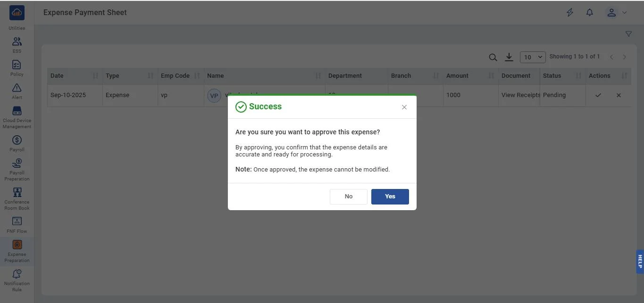
Task: Download the expense sheet
Action: click(509, 57)
